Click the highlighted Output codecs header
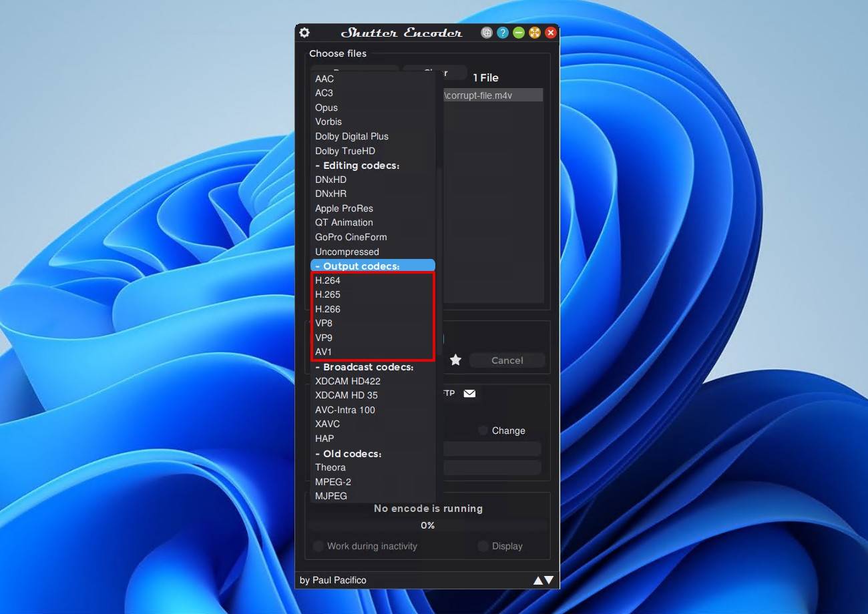 point(373,266)
